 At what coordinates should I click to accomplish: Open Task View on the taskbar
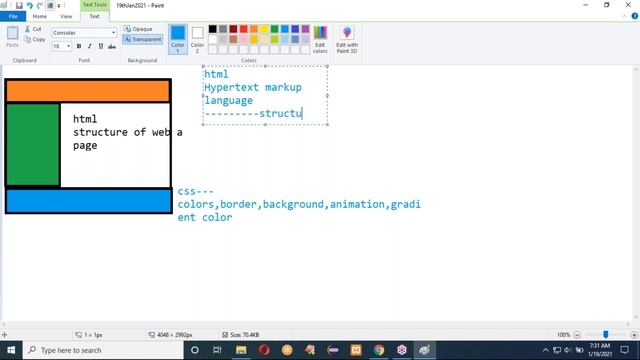point(217,350)
